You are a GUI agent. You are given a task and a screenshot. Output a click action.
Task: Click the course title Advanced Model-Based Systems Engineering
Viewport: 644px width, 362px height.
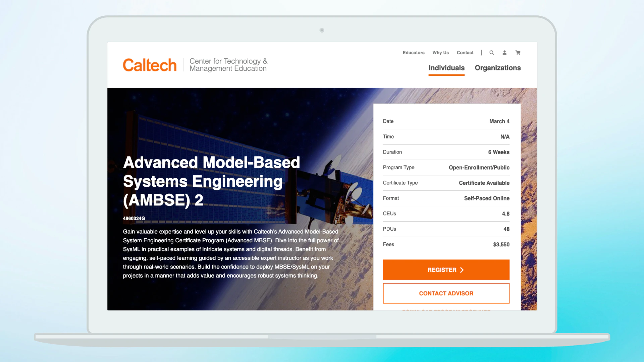click(x=211, y=181)
